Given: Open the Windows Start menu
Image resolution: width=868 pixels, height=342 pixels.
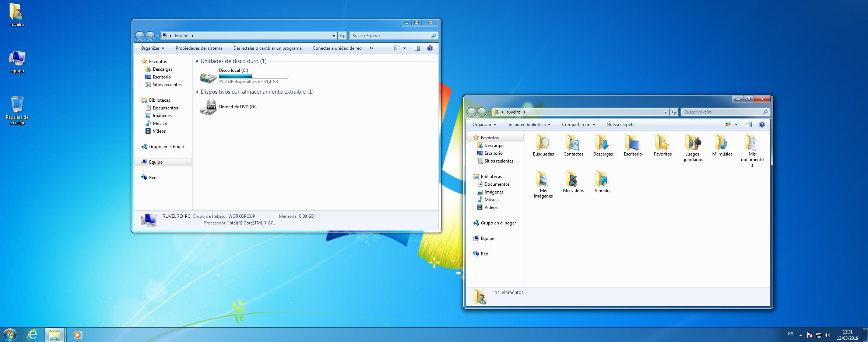Looking at the screenshot, I should (x=10, y=335).
